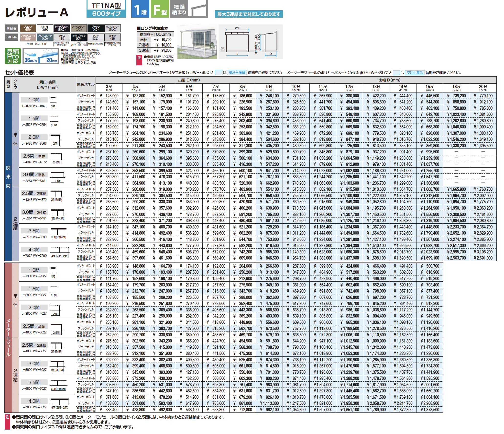Click the 最大5連結まで対応しております banner
The image size is (504, 434).
[x=249, y=14]
